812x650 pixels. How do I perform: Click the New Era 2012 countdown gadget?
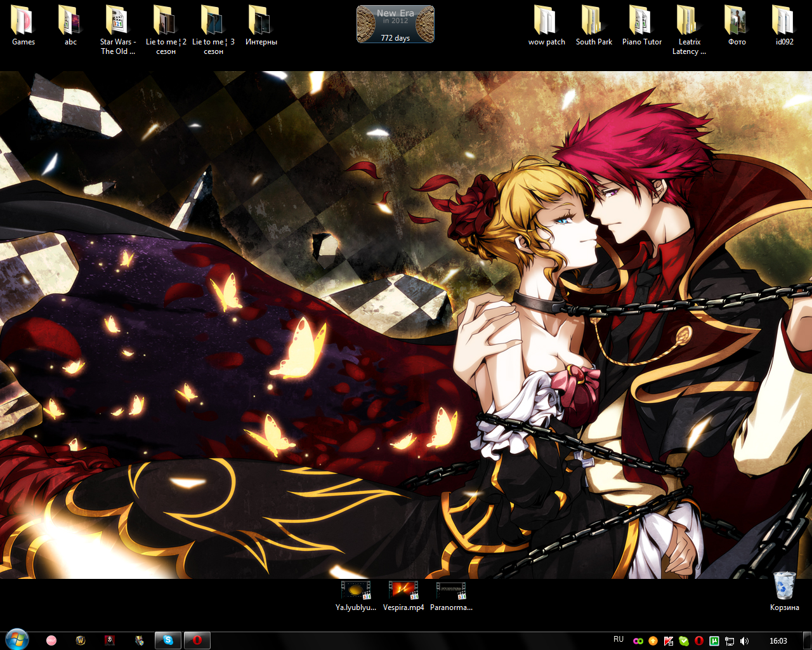pyautogui.click(x=395, y=24)
